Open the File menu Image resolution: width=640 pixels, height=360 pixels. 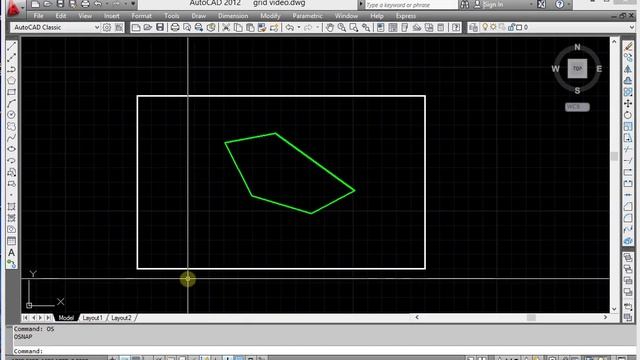pyautogui.click(x=38, y=16)
